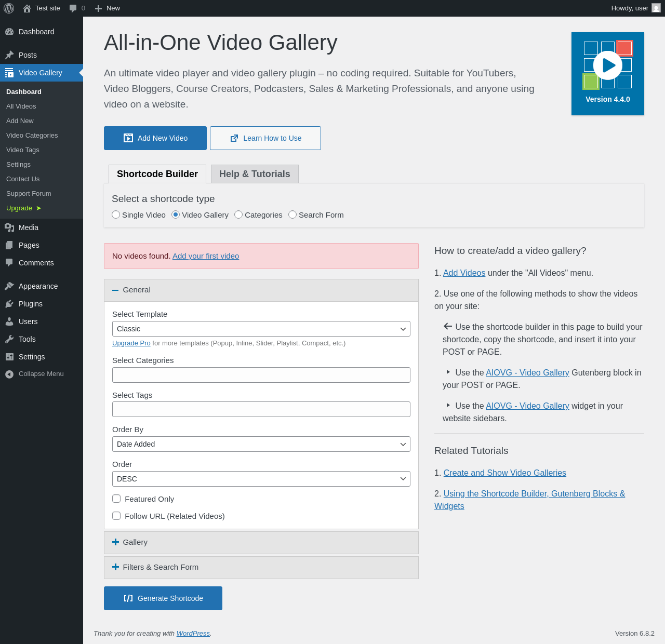
Task: Open Support Forum submenu item
Action: click(42, 194)
